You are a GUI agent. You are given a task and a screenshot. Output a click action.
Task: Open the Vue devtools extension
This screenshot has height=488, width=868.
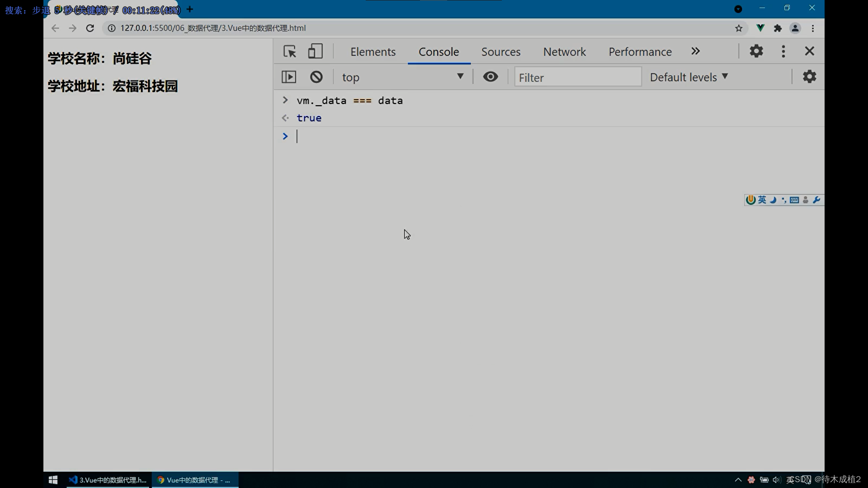click(x=760, y=28)
